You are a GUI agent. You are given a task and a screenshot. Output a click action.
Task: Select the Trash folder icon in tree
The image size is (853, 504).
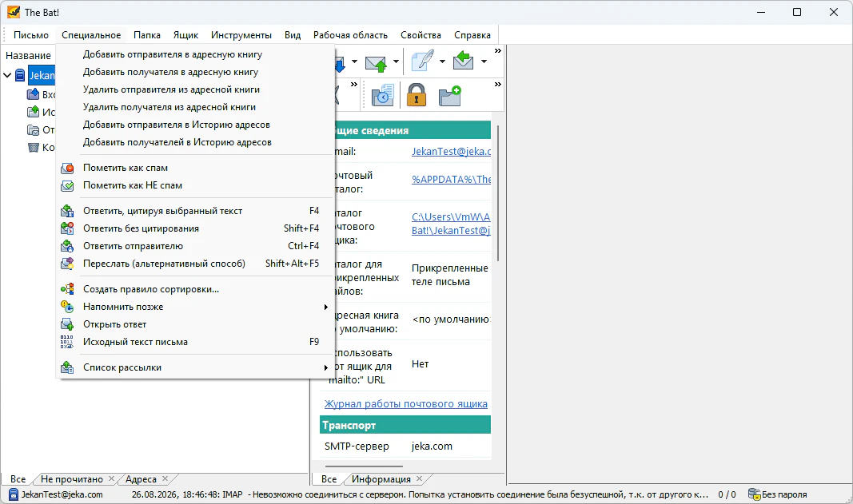[x=34, y=147]
